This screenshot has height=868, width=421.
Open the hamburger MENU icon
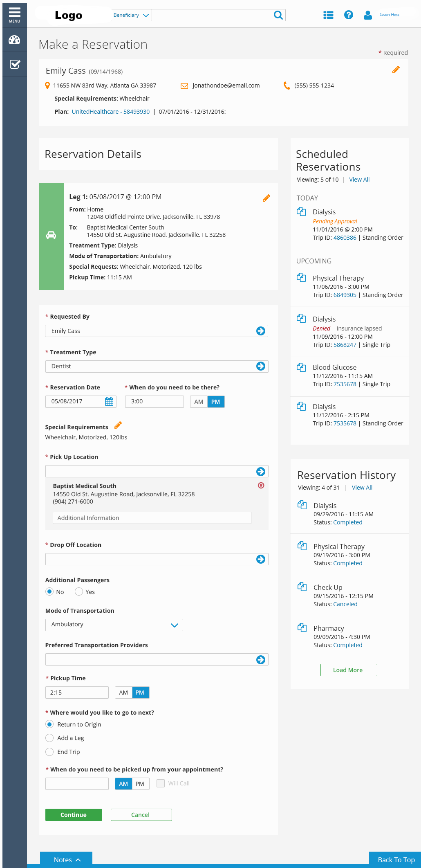(x=15, y=15)
